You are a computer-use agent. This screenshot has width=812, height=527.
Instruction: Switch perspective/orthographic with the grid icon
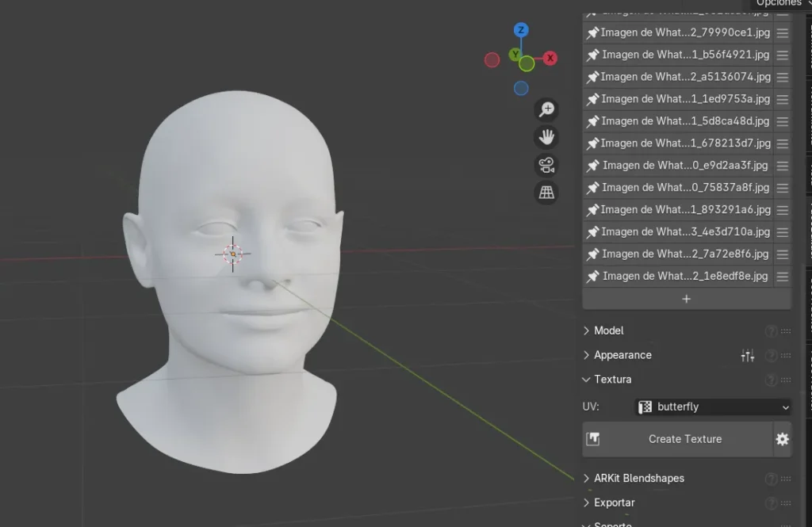click(546, 193)
